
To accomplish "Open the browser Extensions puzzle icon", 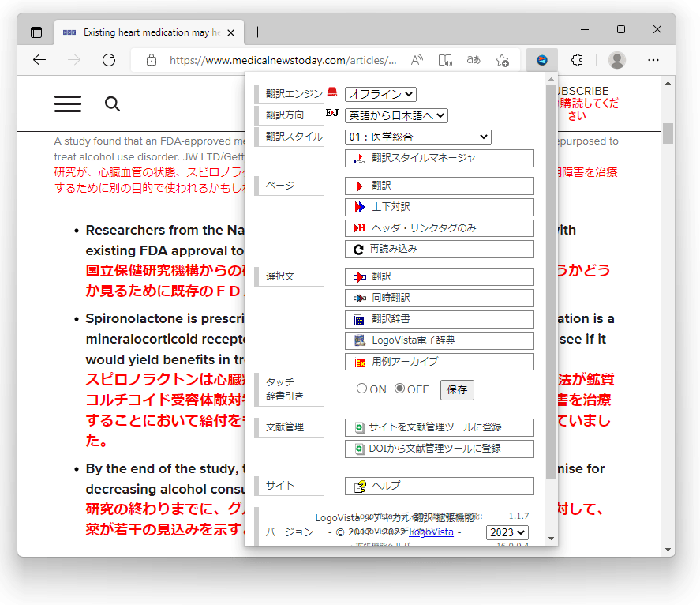I will 578,60.
